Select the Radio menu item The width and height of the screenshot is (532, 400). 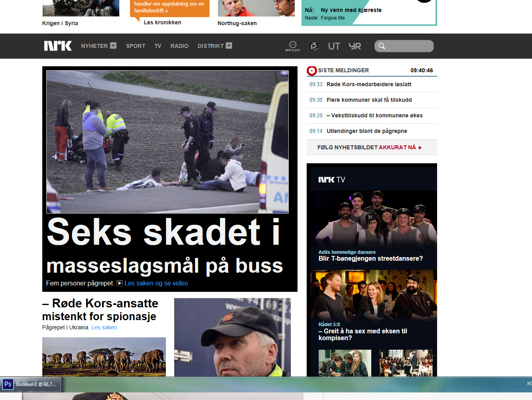pyautogui.click(x=179, y=46)
